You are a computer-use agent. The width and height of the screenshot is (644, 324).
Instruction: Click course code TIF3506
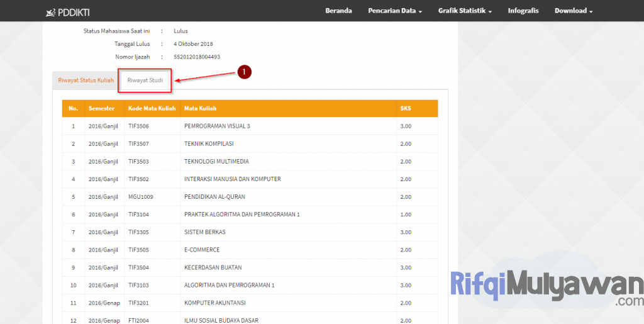[x=138, y=126]
